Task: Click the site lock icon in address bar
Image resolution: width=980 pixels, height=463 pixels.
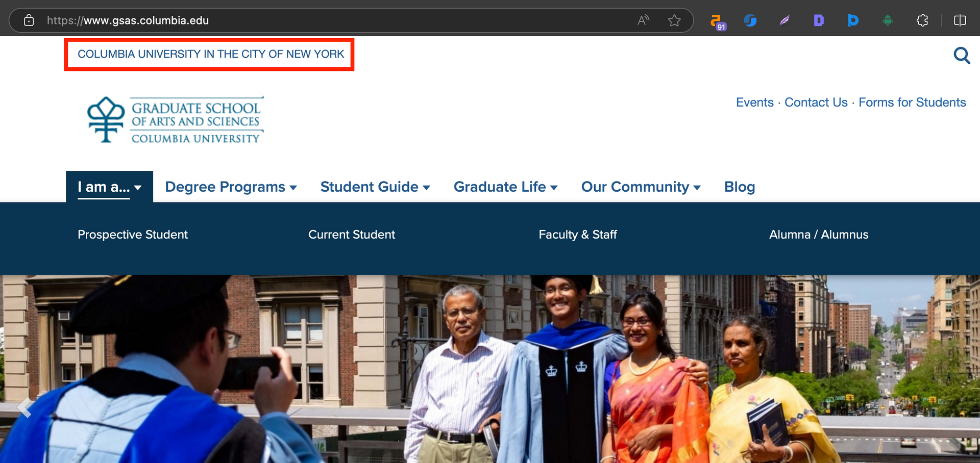Action: 29,20
